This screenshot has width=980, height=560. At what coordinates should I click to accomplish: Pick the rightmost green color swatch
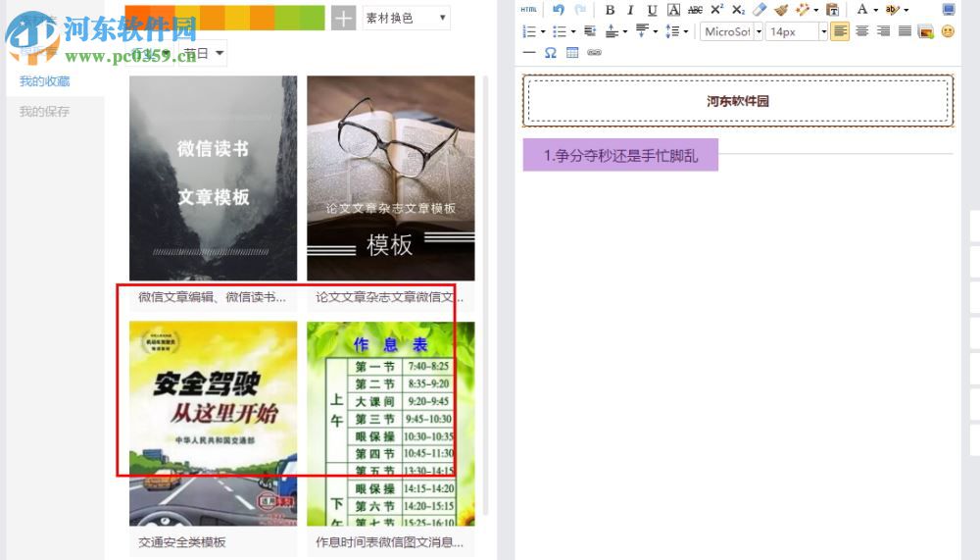click(312, 18)
